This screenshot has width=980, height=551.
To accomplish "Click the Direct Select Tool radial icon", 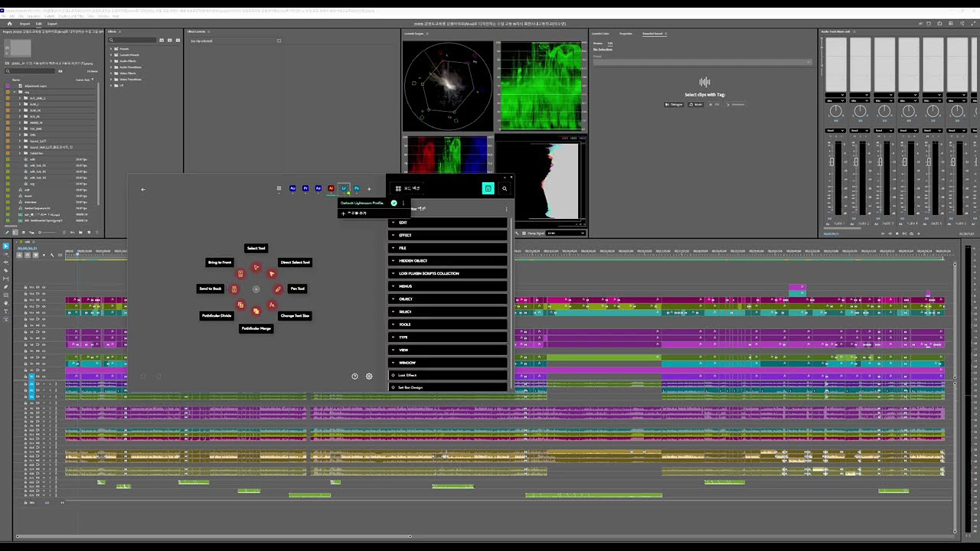I will 271,274.
